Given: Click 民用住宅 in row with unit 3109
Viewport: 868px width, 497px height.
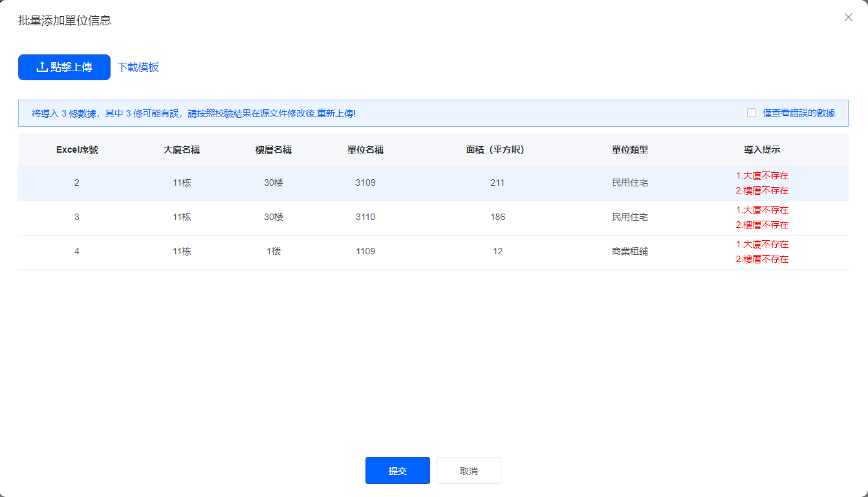Looking at the screenshot, I should tap(630, 183).
